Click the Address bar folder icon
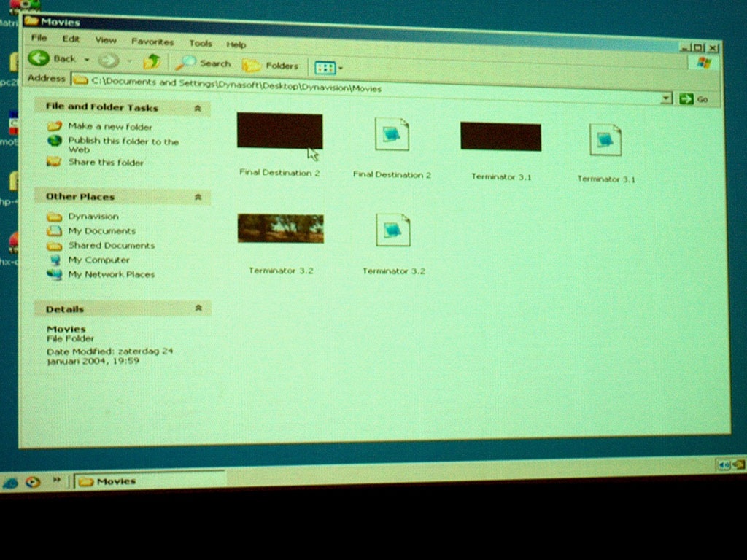The height and width of the screenshot is (560, 747). point(80,79)
